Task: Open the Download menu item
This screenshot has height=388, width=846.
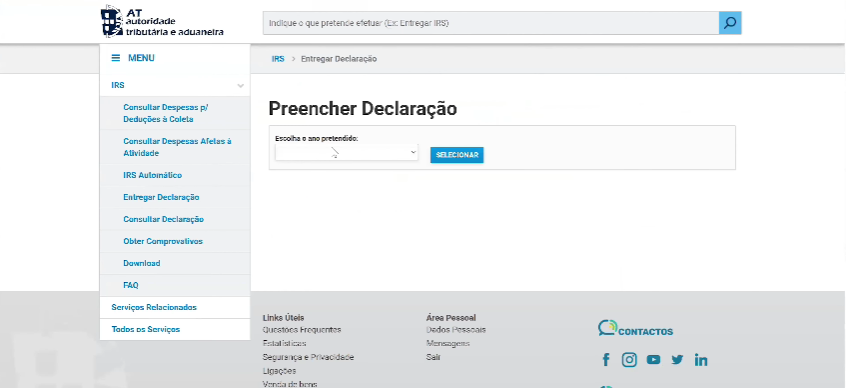Action: point(141,263)
